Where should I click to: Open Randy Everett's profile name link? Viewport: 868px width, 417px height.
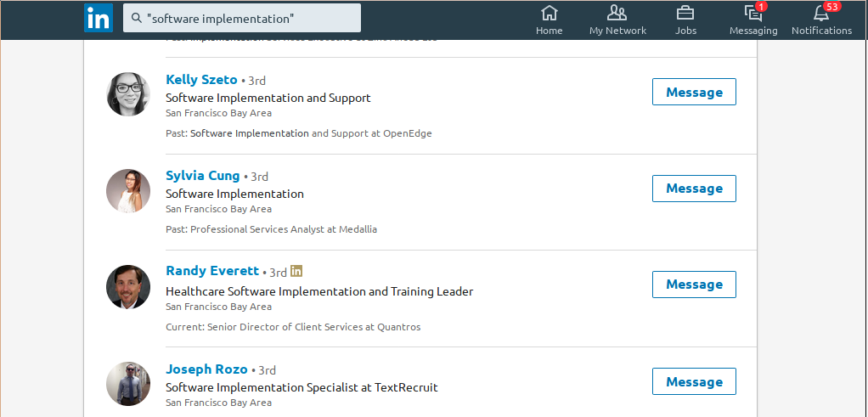212,271
